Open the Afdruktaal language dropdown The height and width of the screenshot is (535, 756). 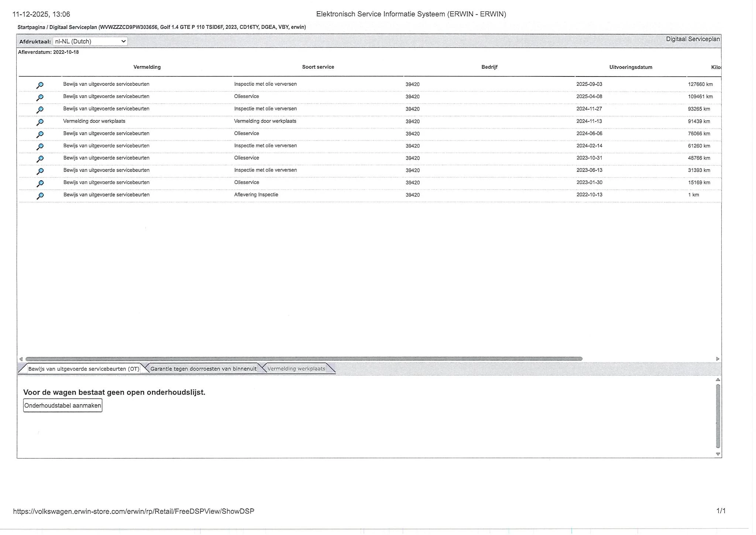(x=90, y=41)
